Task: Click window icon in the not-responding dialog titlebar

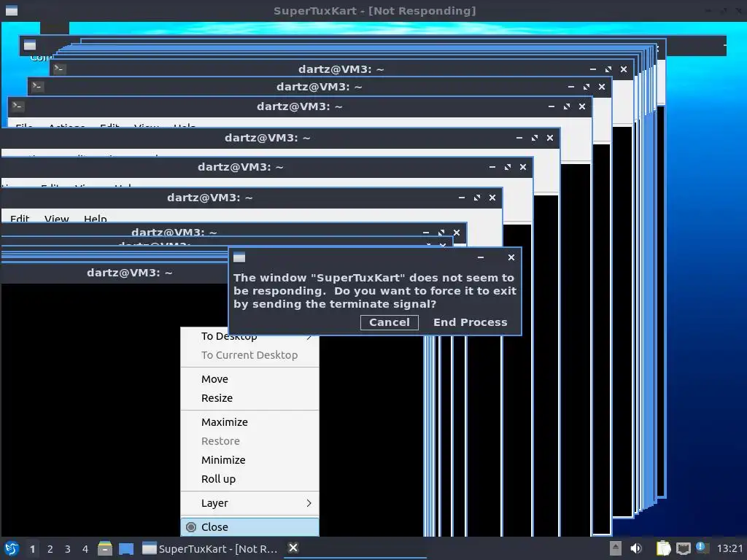Action: (x=239, y=257)
